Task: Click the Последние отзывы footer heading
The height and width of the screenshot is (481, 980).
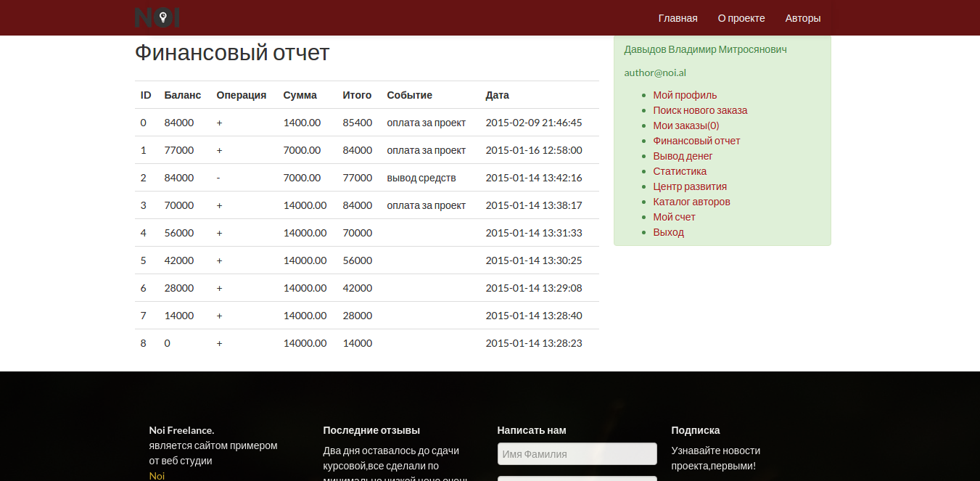Action: [x=371, y=430]
